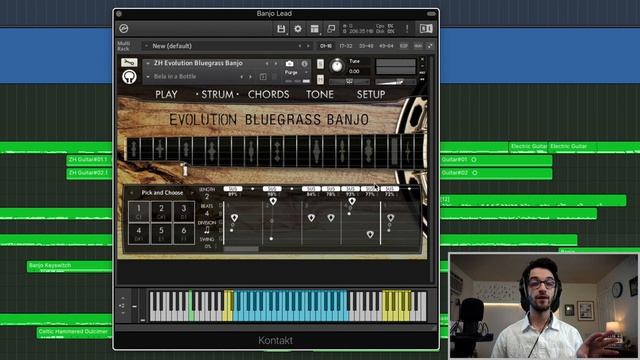Go to previous snapshot arrow beside Bela in a Bottle
Screen dimensions: 640x360
coord(242,77)
